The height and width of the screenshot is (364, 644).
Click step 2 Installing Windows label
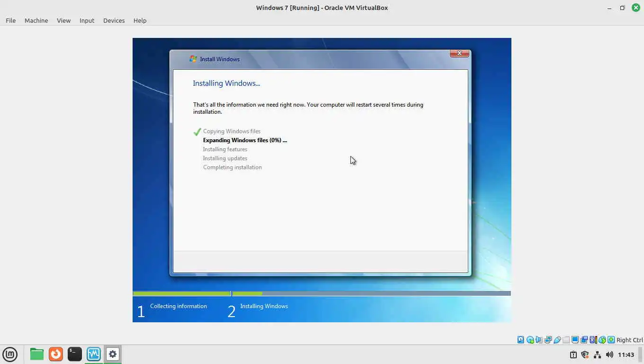click(x=264, y=306)
